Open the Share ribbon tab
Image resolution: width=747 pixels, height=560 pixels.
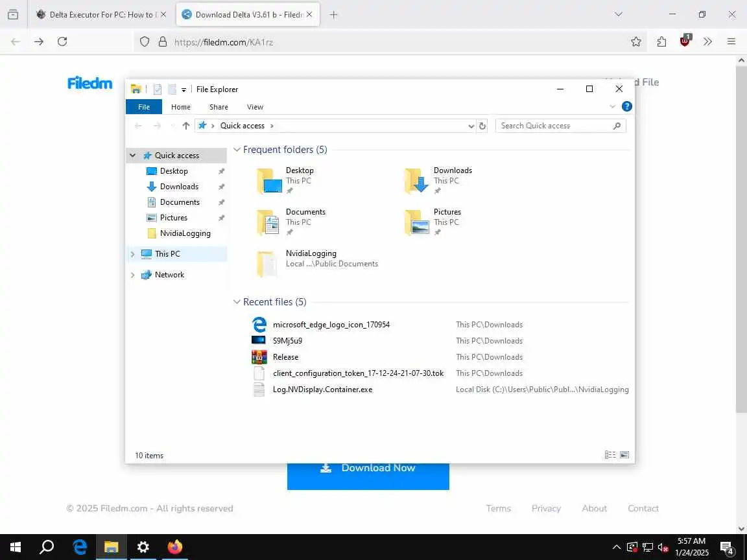tap(219, 107)
